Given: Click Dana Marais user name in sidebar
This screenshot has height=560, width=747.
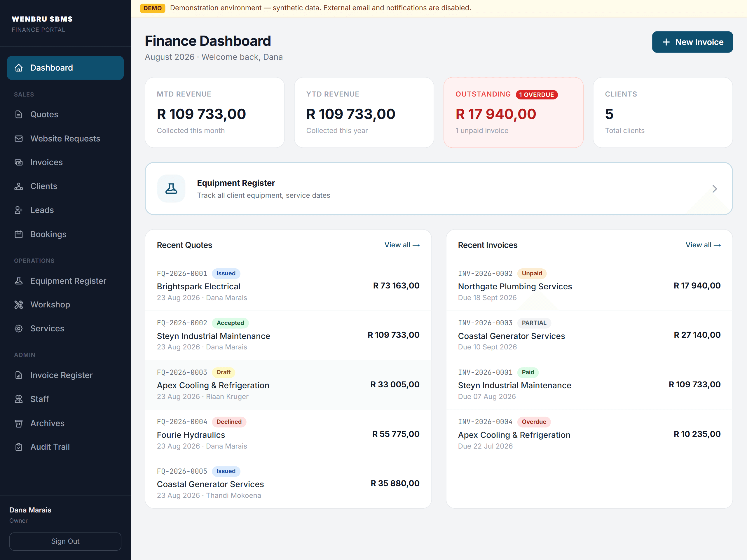Looking at the screenshot, I should (30, 510).
